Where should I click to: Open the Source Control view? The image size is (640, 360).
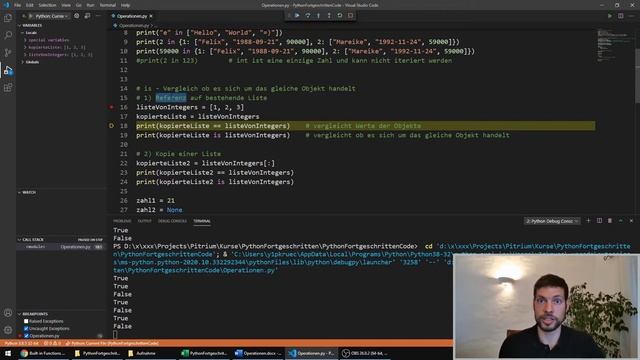click(8, 53)
